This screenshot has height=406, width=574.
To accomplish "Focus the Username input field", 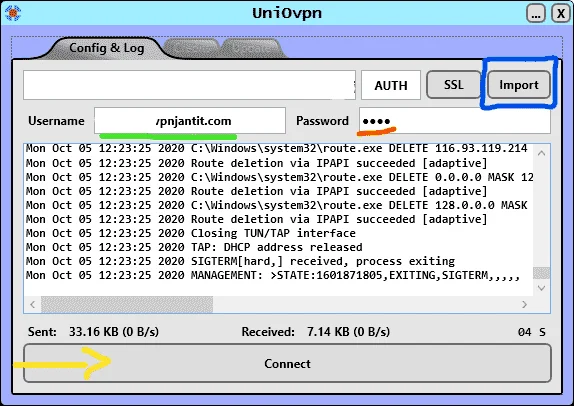I will click(x=190, y=120).
